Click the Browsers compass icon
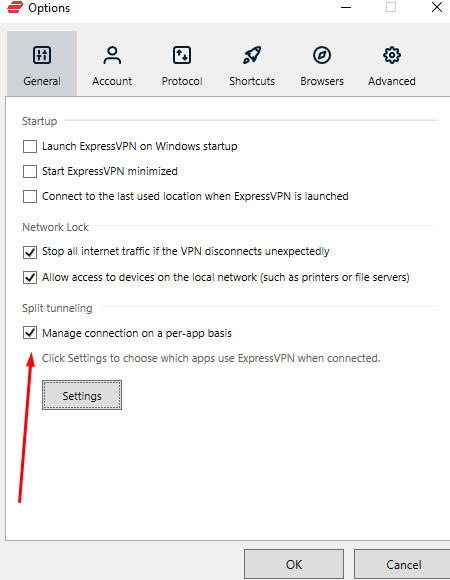The width and height of the screenshot is (450, 580). pyautogui.click(x=322, y=55)
